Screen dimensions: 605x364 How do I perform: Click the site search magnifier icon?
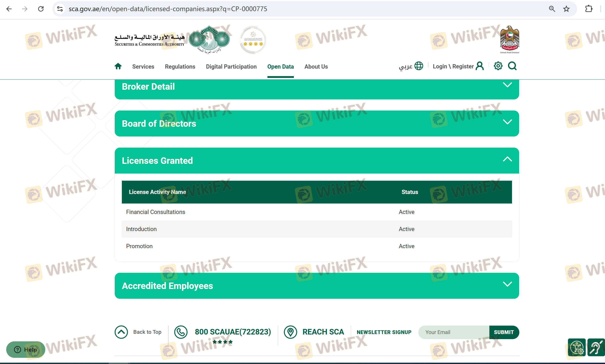pyautogui.click(x=512, y=66)
